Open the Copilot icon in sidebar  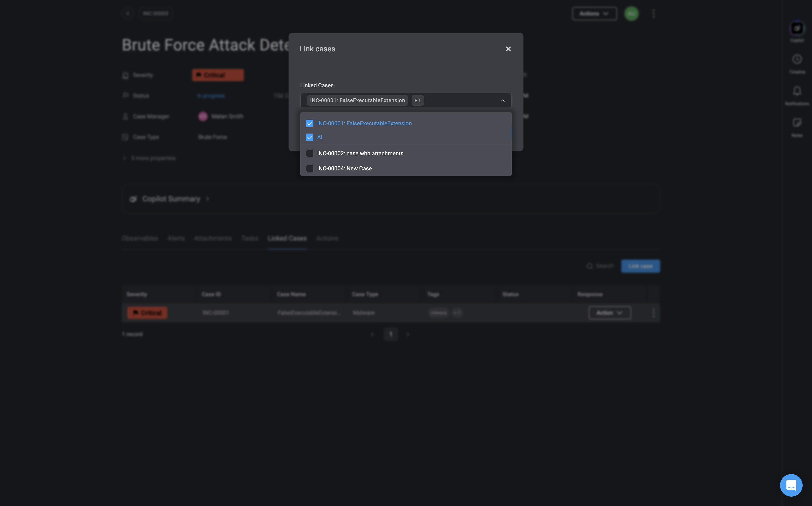pyautogui.click(x=797, y=28)
